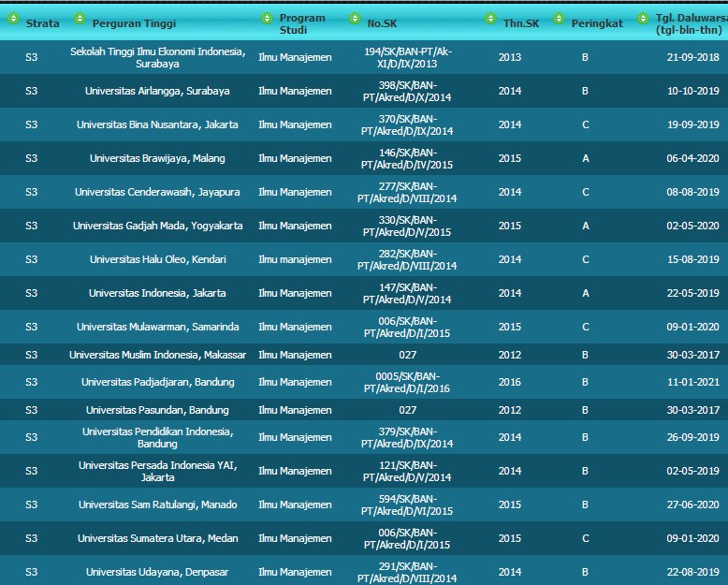Select the Universitas Udayana, Denpasar cell
This screenshot has width=728, height=585.
[158, 572]
